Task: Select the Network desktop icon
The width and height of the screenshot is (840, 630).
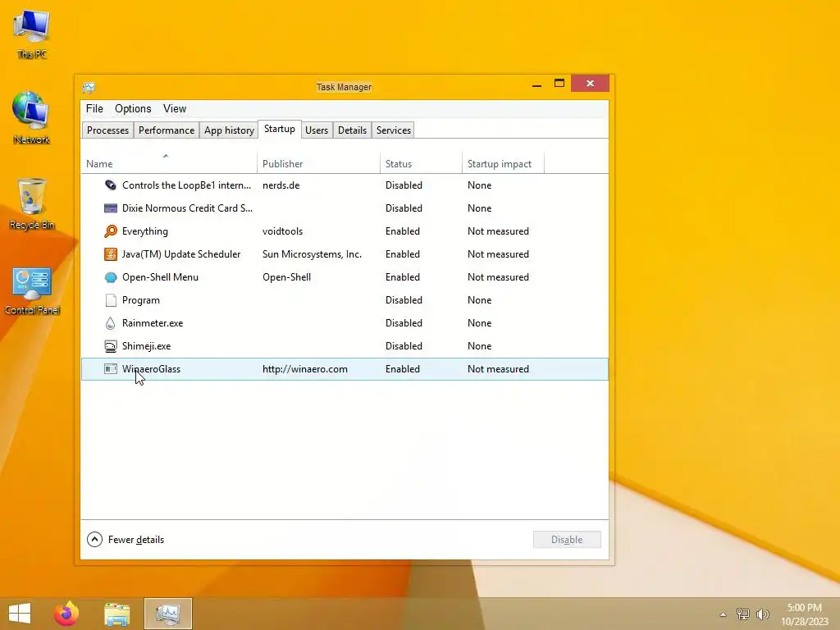Action: click(32, 118)
